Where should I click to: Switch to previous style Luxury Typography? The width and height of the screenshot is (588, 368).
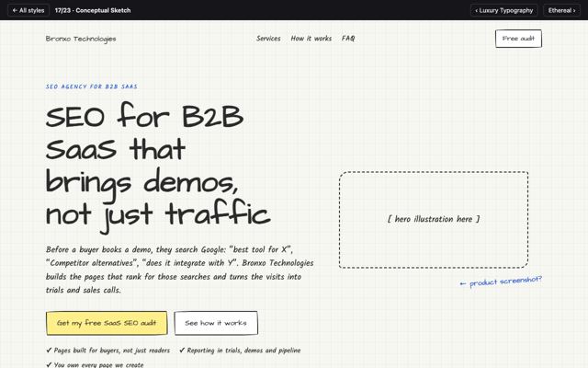click(x=504, y=10)
